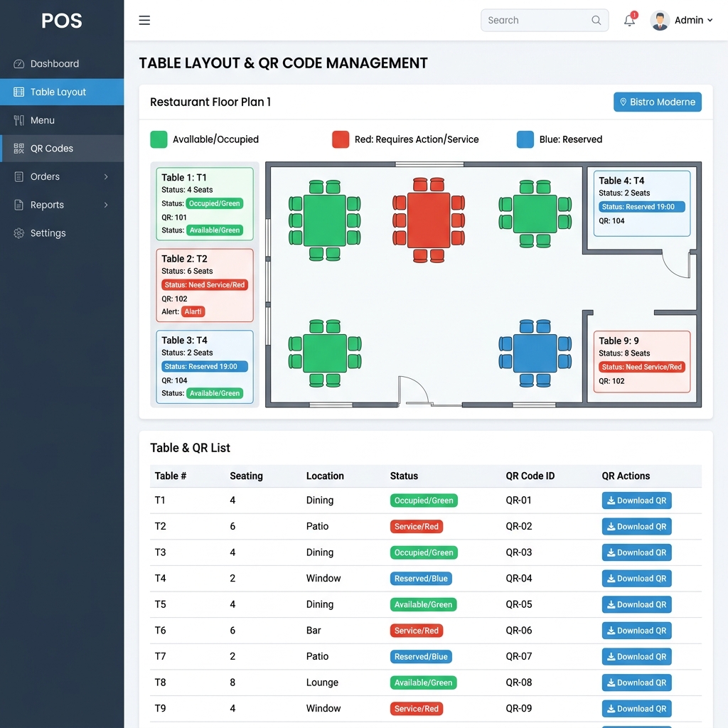Click the QR-03 code ID cell
The width and height of the screenshot is (728, 728).
[x=518, y=552]
